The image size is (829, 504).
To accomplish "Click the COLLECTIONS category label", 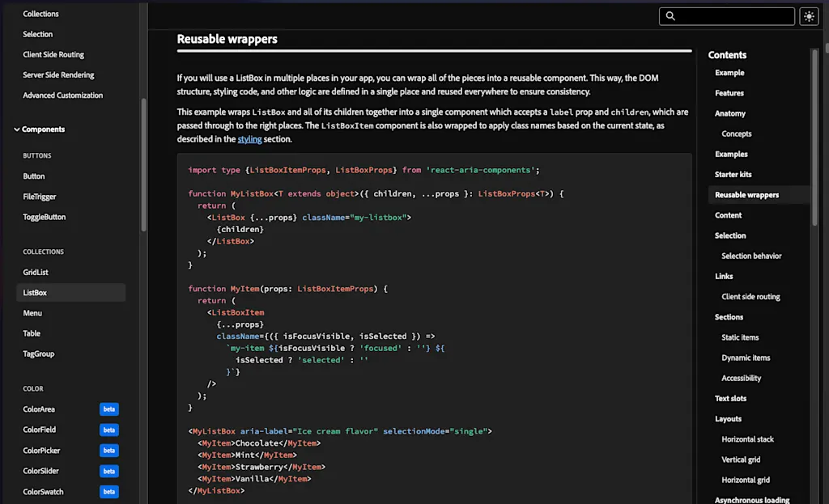I will pos(43,252).
